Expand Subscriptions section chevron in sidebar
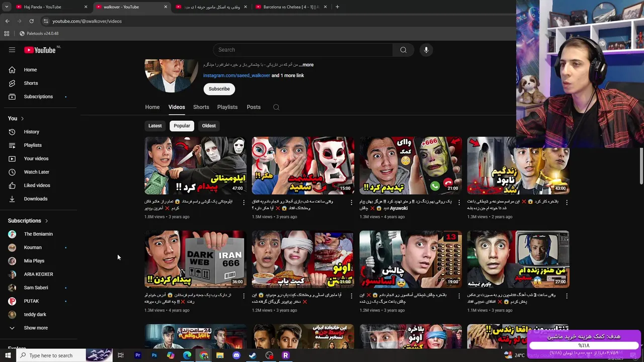The image size is (644, 362). [x=46, y=221]
